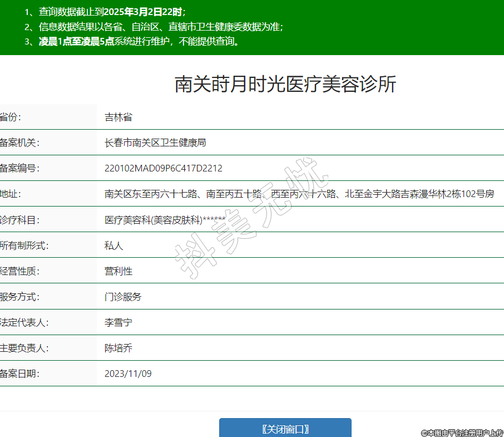The height and width of the screenshot is (437, 504).
Task: Click the 凌晨1点至凌晨5点 maintenance notice
Action: coord(139,41)
